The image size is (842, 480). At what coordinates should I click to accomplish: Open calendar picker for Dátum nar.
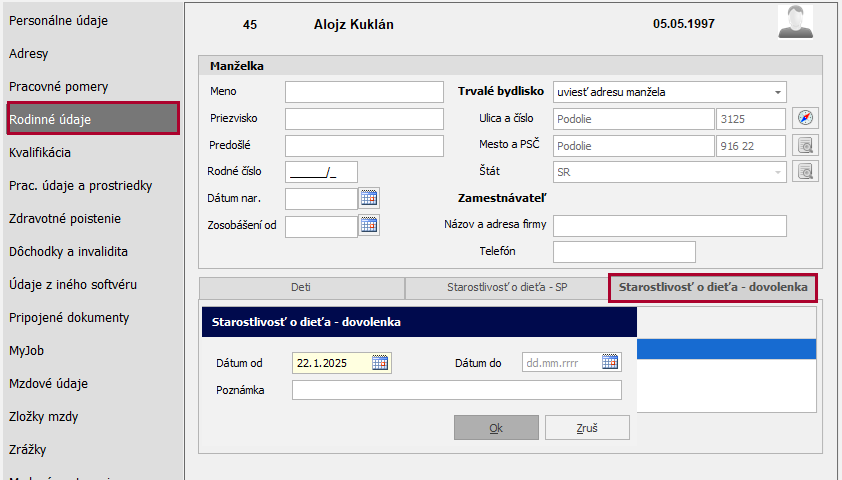point(369,198)
